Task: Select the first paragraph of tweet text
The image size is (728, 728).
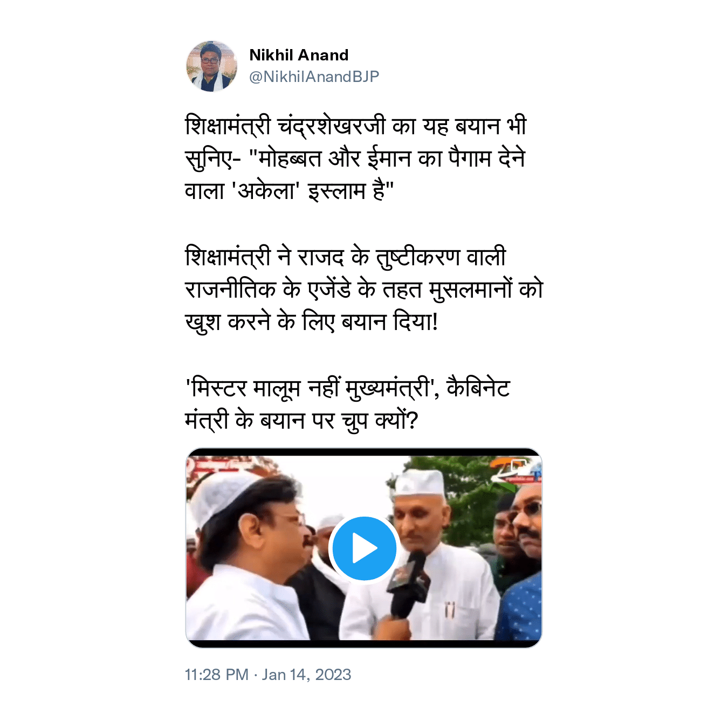Action: (355, 159)
